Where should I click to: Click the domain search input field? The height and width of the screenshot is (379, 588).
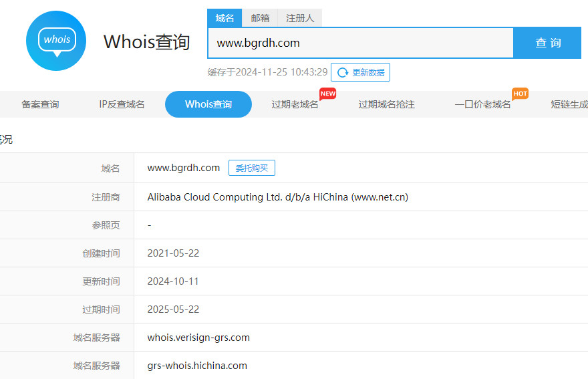pyautogui.click(x=360, y=43)
